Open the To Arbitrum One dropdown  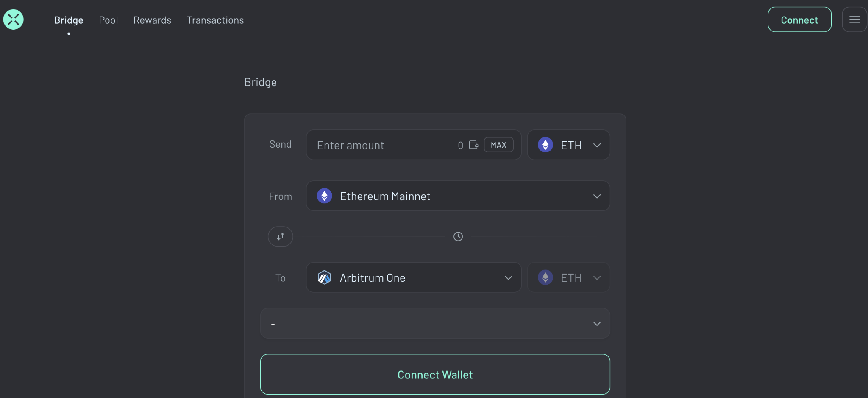coord(508,278)
